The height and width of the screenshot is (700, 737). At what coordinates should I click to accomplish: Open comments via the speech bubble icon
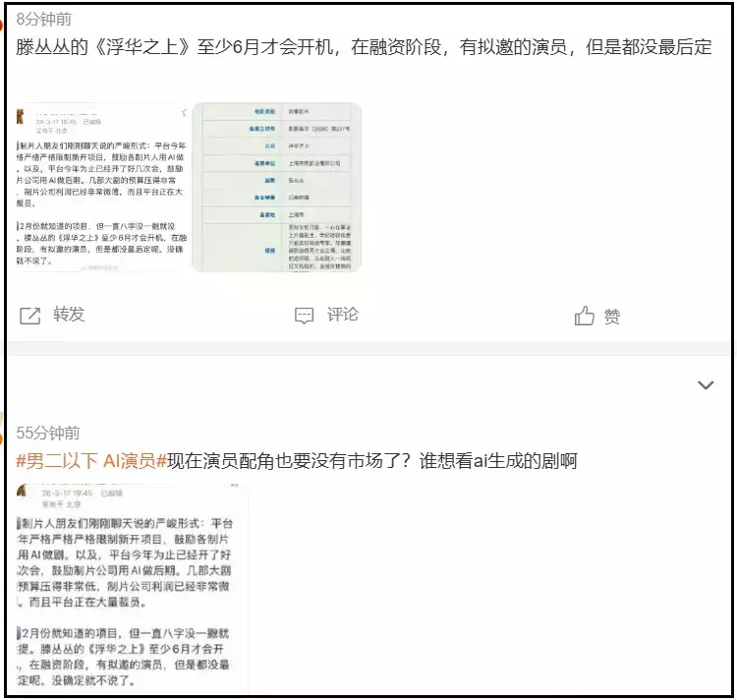tap(304, 316)
